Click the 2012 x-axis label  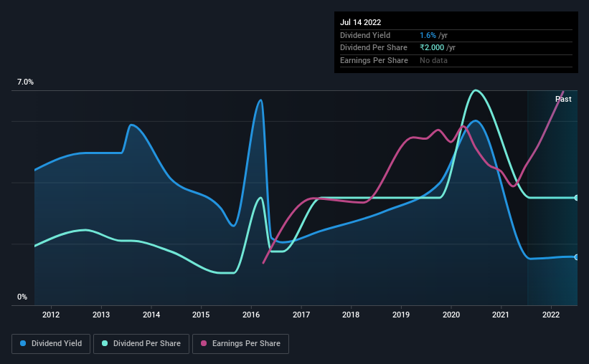tap(51, 315)
